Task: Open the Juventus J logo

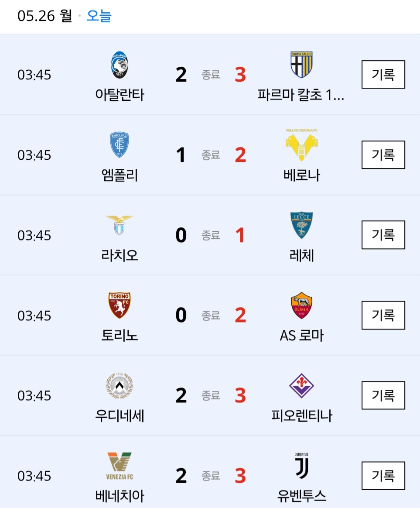Action: [301, 466]
